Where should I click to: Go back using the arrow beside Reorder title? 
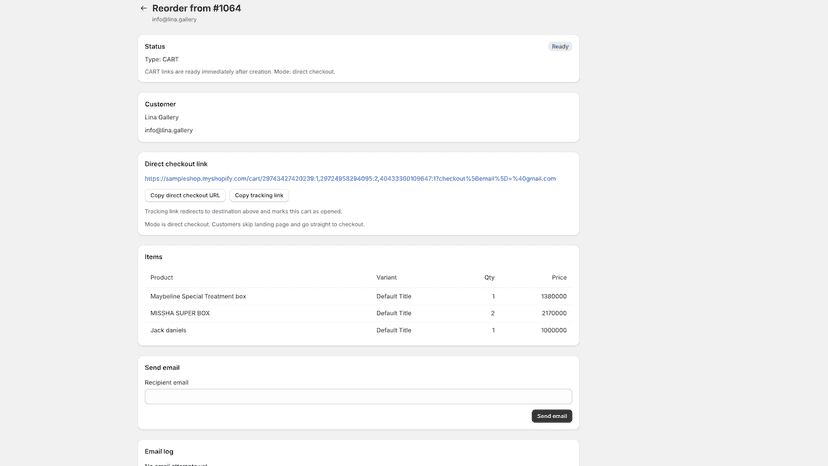(144, 8)
